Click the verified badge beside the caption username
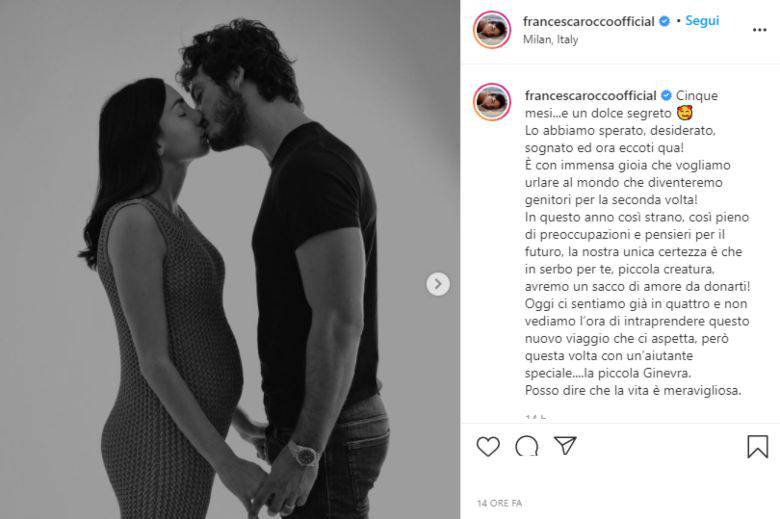This screenshot has width=780, height=519. point(666,96)
